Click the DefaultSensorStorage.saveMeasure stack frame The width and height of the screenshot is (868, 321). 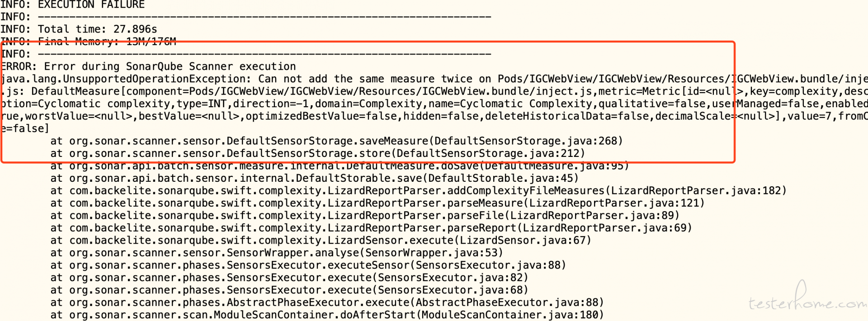click(336, 141)
